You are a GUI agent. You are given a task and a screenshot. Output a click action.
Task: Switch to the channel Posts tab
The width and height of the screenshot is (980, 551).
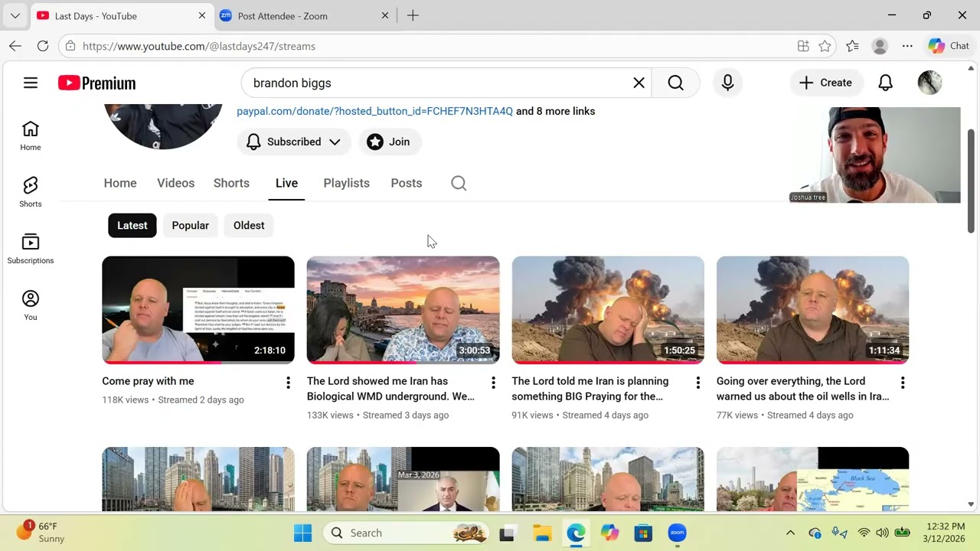click(x=407, y=183)
